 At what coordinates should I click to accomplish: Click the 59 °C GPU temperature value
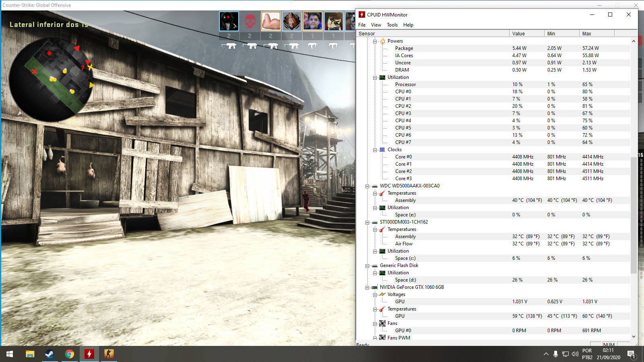point(527,316)
